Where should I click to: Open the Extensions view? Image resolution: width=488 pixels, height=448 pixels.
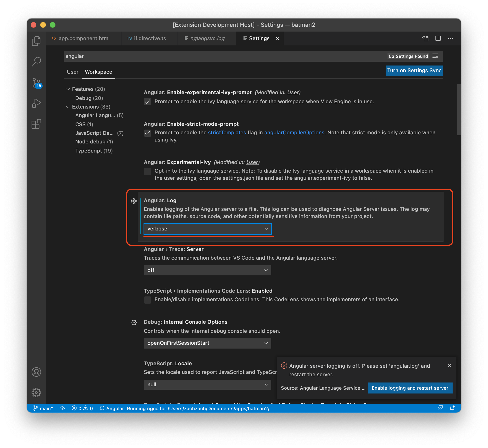click(36, 124)
